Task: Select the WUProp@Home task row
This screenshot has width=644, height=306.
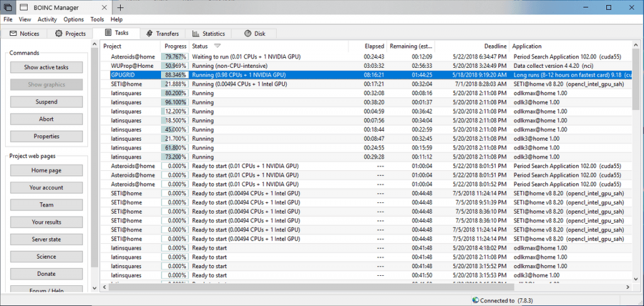Action: 367,65
